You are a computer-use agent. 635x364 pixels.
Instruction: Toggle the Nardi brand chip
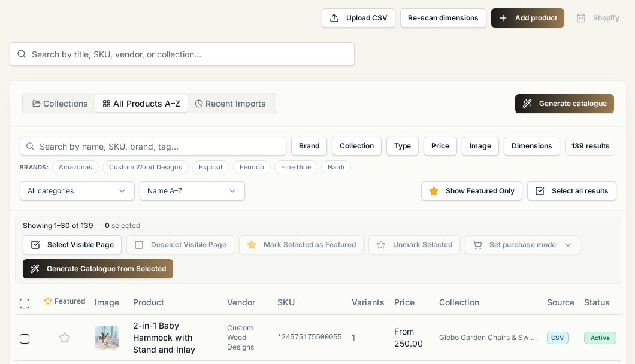click(x=335, y=167)
